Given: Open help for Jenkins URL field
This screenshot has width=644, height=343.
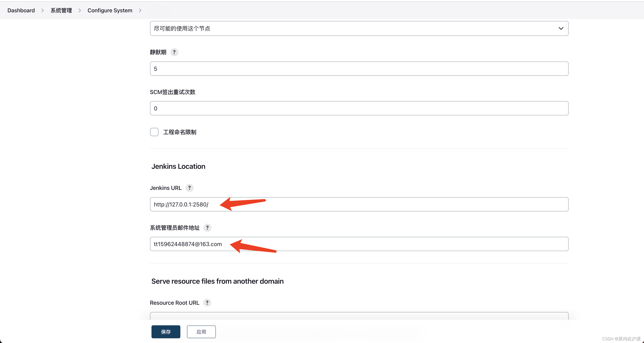Looking at the screenshot, I should point(189,188).
